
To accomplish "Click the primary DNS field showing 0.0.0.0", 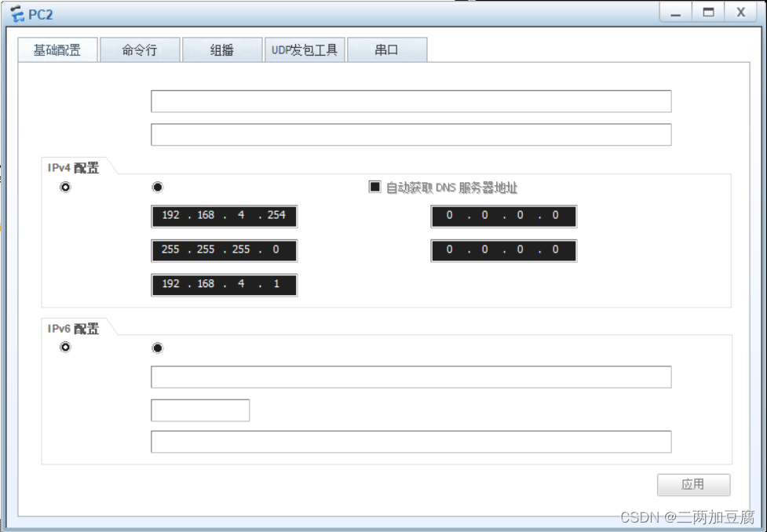I will [503, 216].
